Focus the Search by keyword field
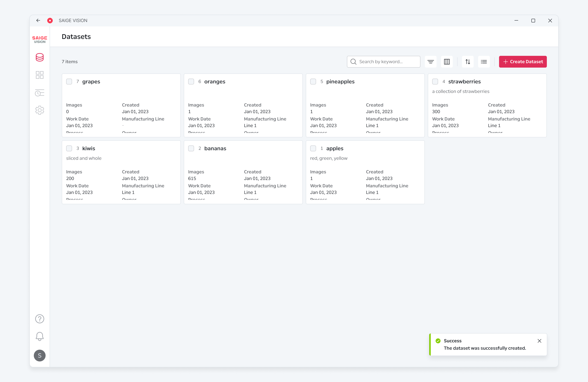Viewport: 588px width, 382px height. point(383,62)
